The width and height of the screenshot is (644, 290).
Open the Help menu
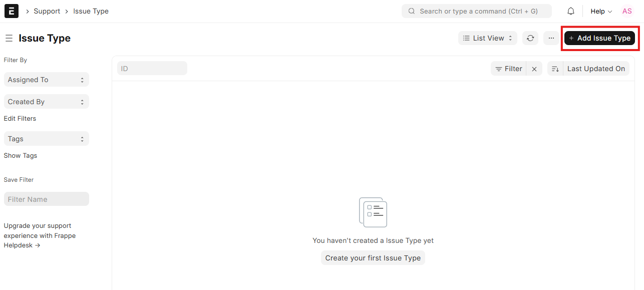tap(601, 11)
